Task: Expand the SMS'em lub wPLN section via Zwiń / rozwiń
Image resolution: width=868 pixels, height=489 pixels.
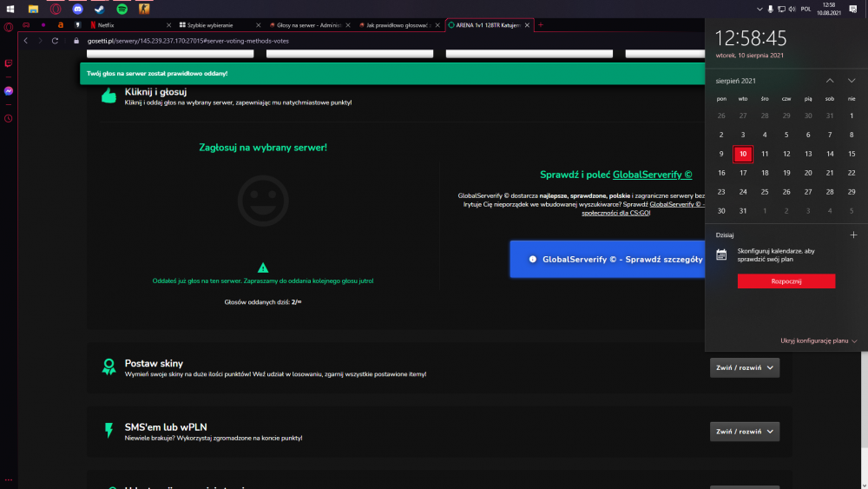Action: coord(745,432)
